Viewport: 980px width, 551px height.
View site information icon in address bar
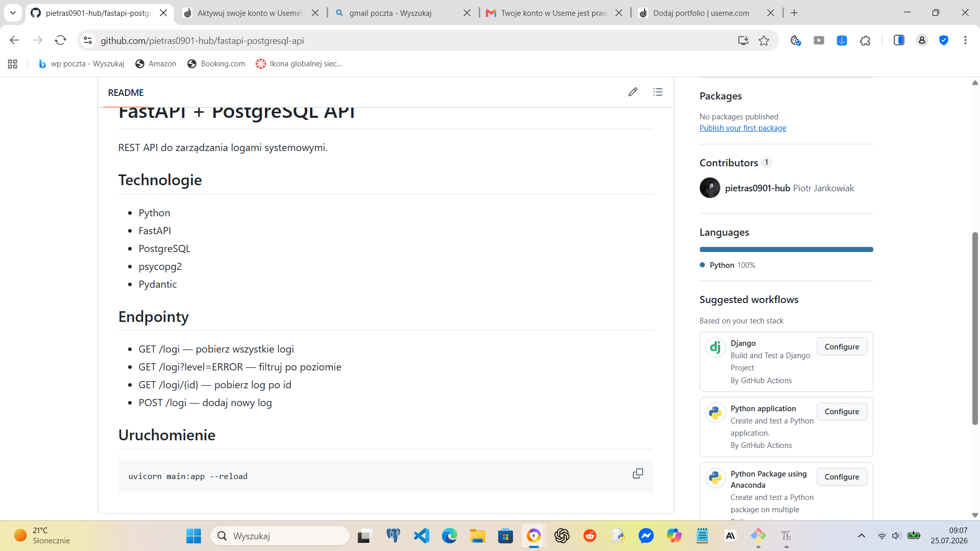coord(88,40)
